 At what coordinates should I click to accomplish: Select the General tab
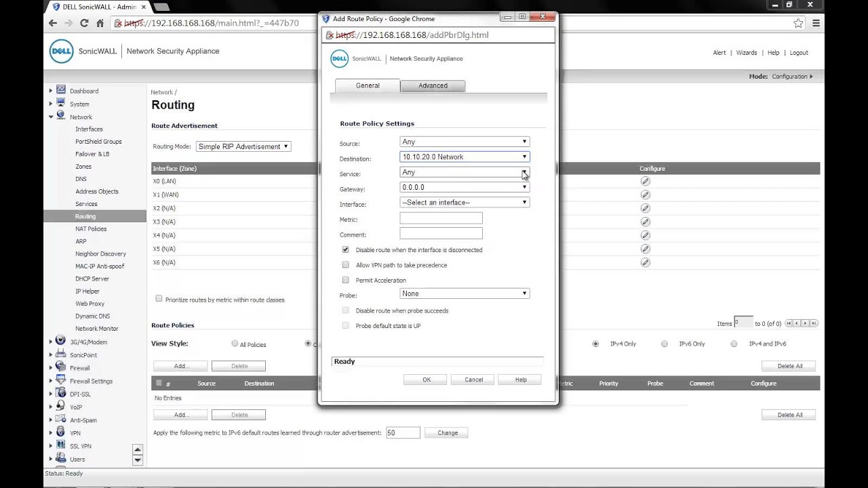click(367, 85)
